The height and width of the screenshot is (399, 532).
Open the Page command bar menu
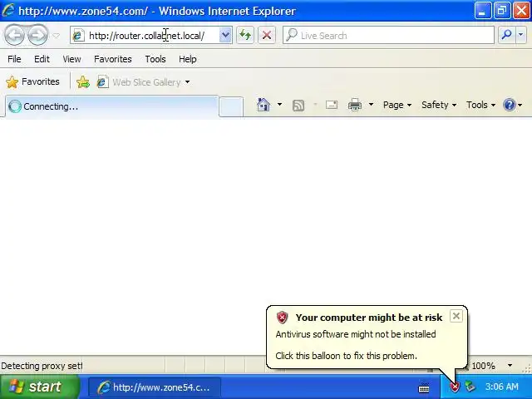397,105
